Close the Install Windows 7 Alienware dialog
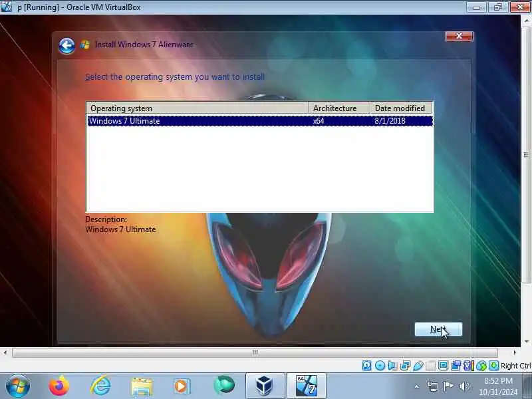 459,36
